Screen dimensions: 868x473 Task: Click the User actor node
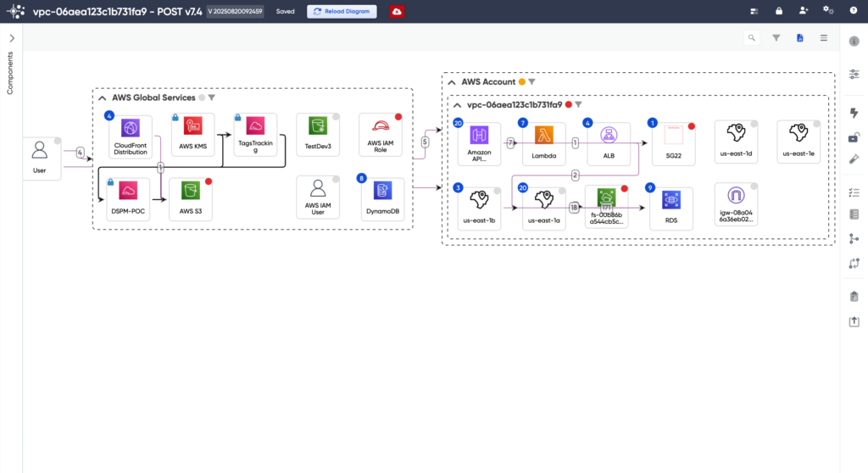(x=39, y=159)
